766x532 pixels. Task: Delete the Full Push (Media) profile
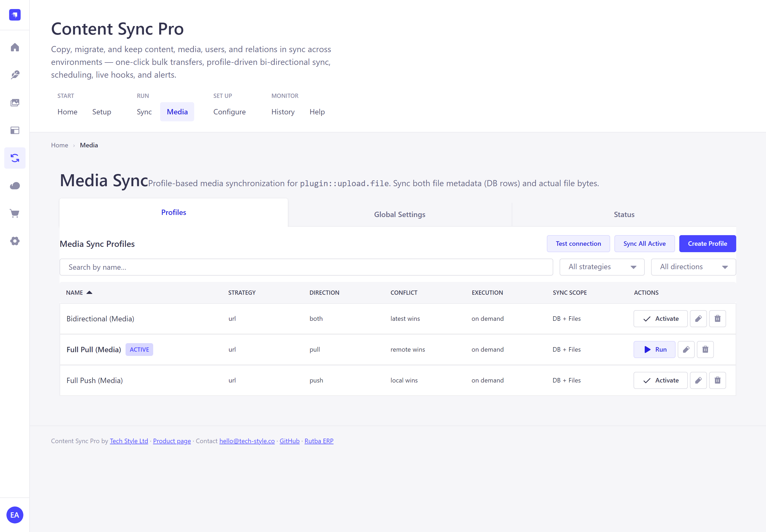pyautogui.click(x=718, y=380)
